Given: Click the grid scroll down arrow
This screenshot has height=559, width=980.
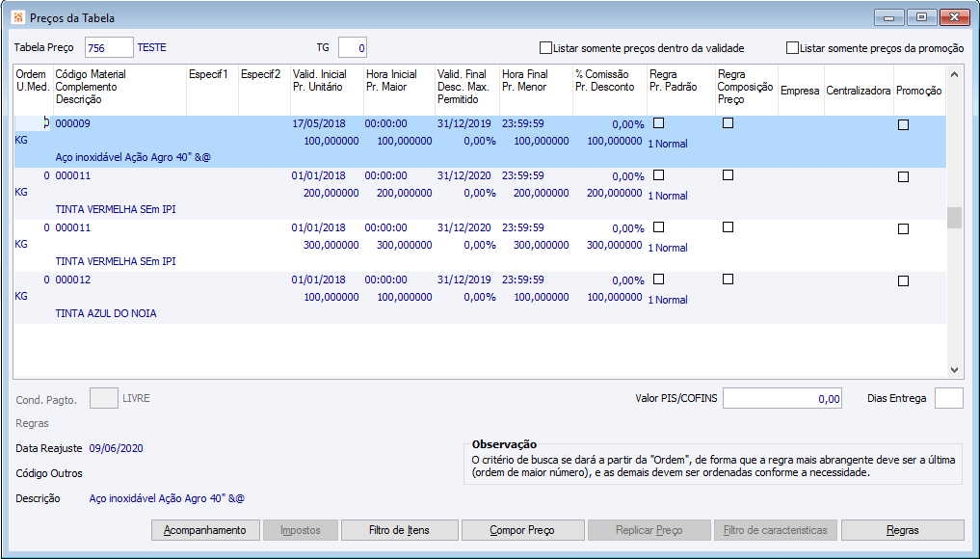Looking at the screenshot, I should pos(954,369).
